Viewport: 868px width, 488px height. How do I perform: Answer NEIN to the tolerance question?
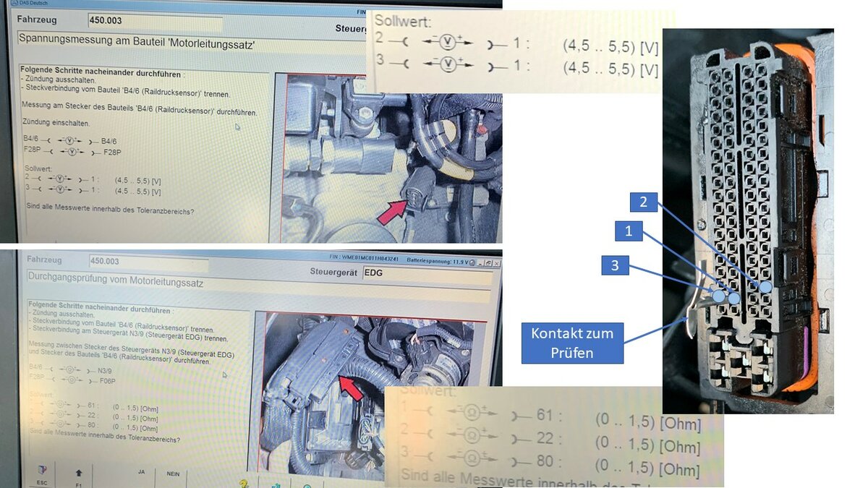pos(173,474)
